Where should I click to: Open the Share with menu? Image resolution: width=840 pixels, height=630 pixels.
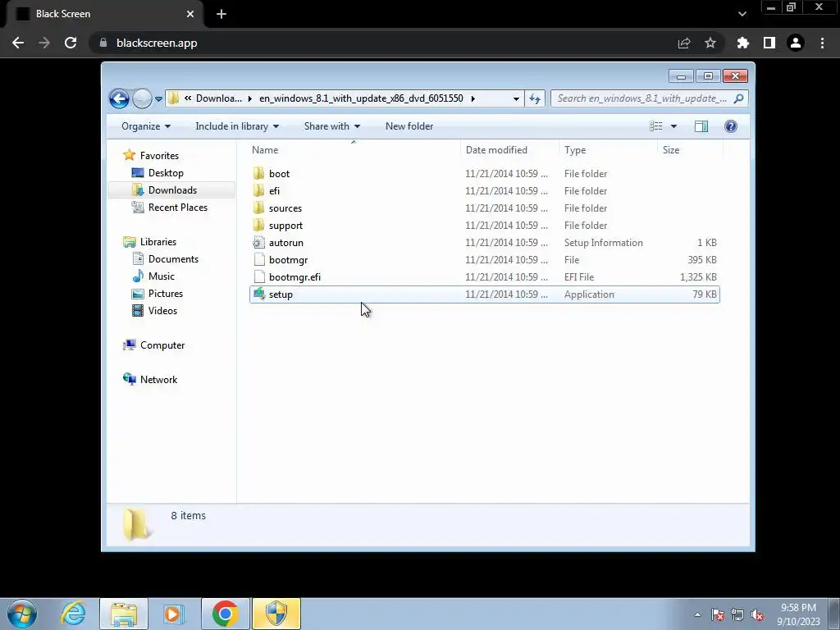pyautogui.click(x=332, y=126)
